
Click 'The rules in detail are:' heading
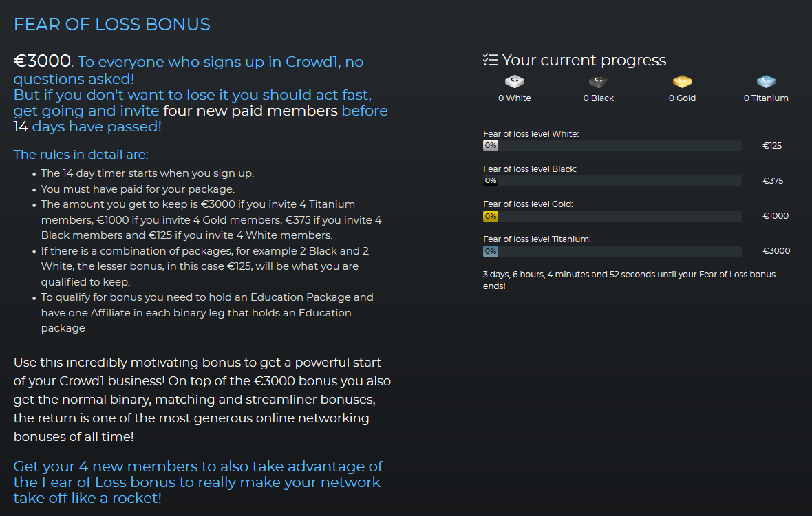(x=81, y=155)
